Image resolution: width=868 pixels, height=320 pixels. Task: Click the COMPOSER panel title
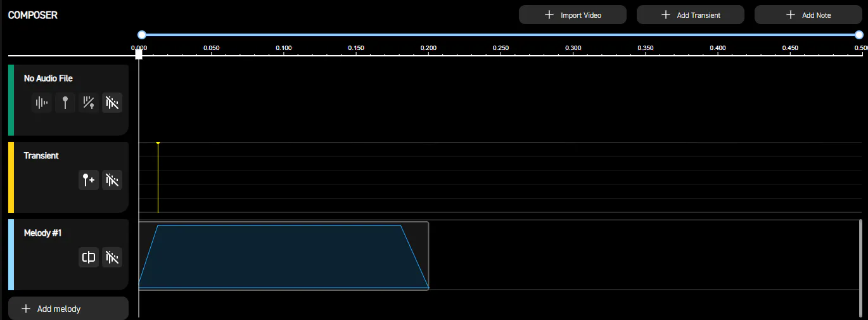[33, 15]
